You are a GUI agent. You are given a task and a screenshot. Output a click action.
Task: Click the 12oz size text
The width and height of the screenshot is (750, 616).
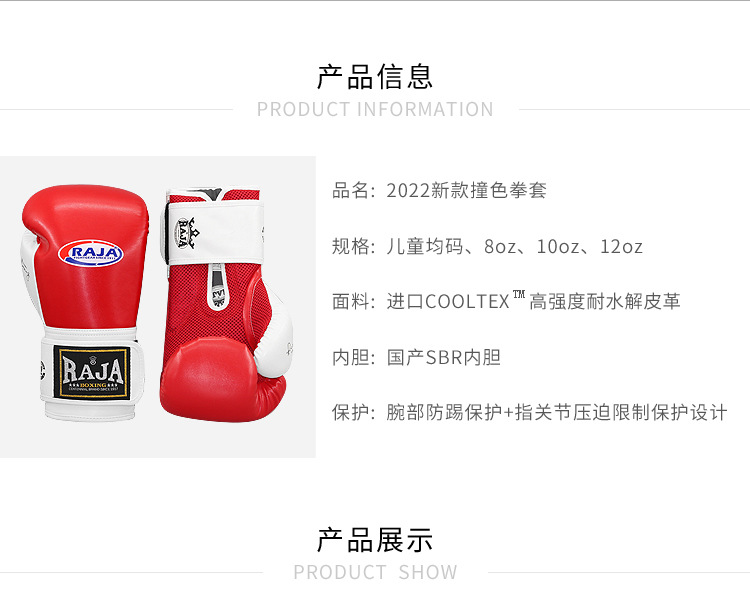pos(621,247)
